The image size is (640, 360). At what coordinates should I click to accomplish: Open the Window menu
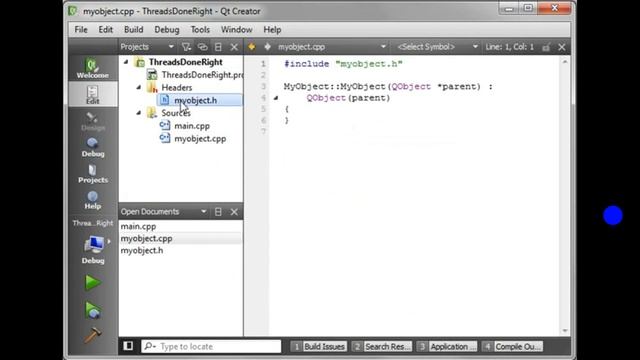pos(236,30)
